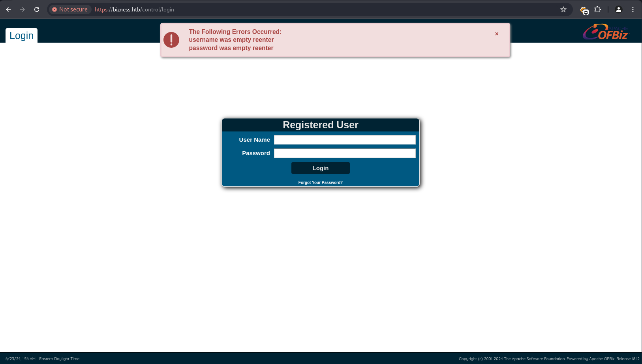Focus the Password input field
642x364 pixels.
click(345, 153)
